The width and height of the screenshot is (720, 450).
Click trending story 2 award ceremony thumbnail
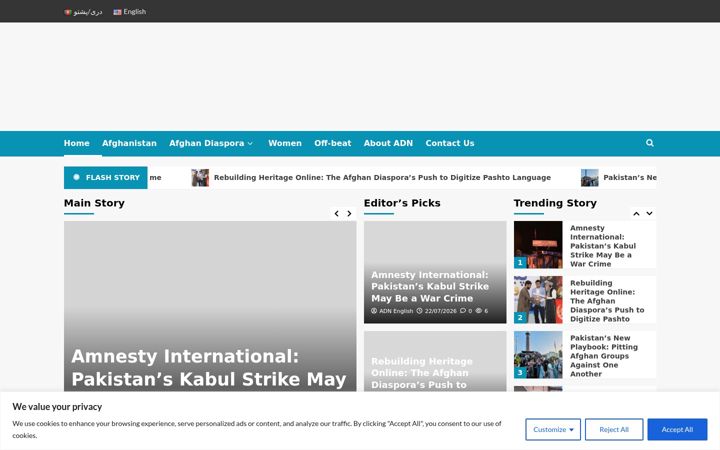[x=538, y=300]
